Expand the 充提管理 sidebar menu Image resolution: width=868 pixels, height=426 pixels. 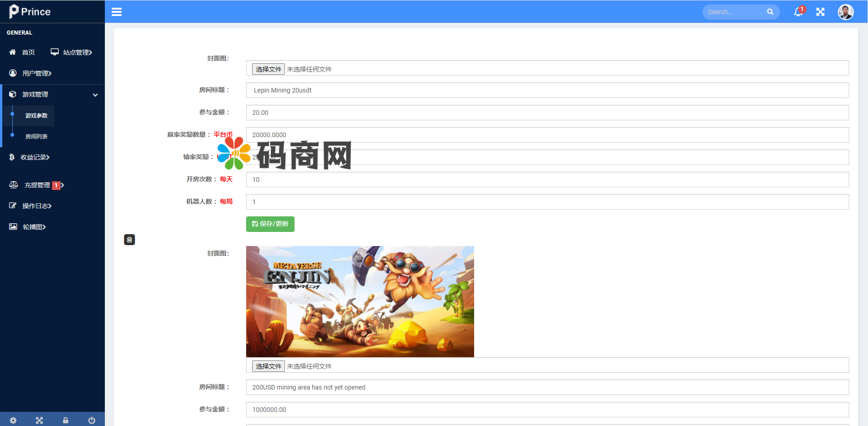[x=37, y=185]
